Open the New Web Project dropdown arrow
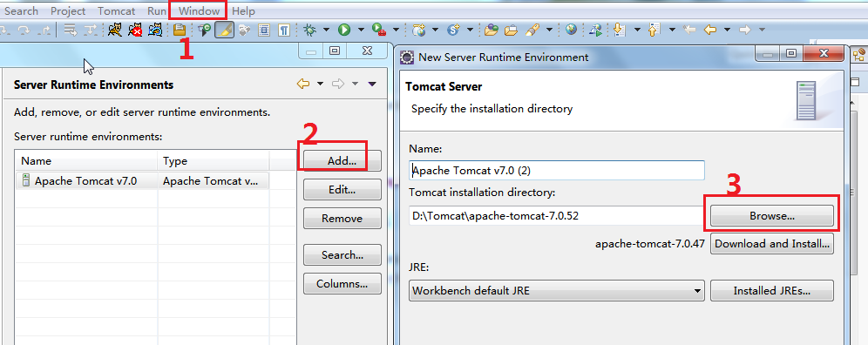This screenshot has width=868, height=345. (x=435, y=30)
